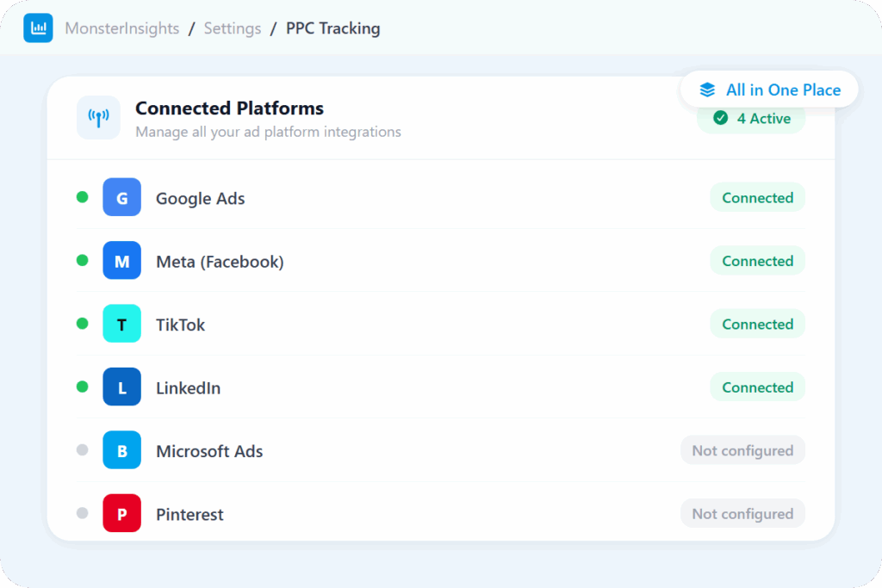Select the TikTok T icon
Viewport: 882px width, 588px height.
(x=121, y=325)
